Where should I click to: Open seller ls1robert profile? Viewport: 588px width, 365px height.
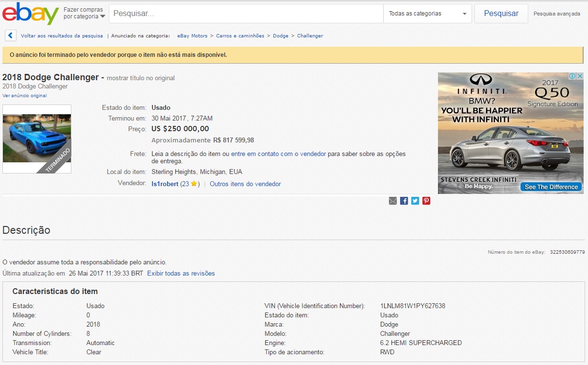(x=165, y=184)
